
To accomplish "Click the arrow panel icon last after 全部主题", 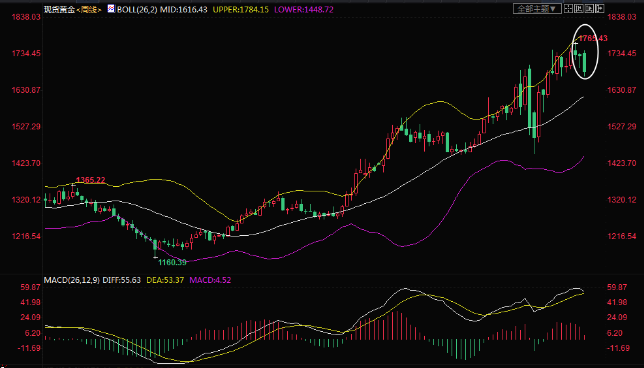I will point(600,8).
